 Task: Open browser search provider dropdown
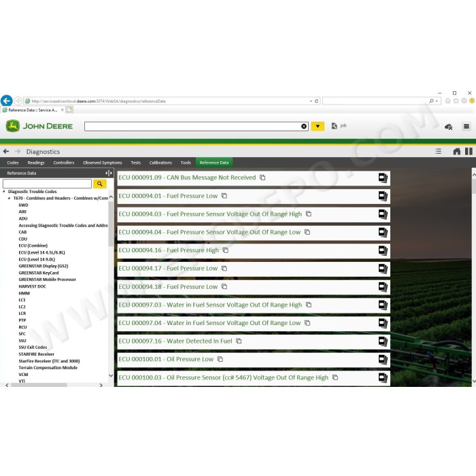point(437,101)
